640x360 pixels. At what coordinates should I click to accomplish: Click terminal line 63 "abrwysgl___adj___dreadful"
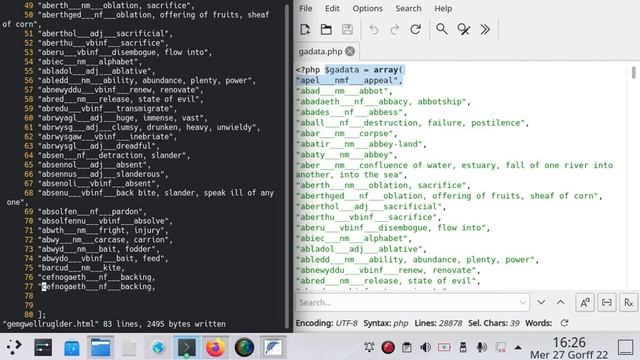click(x=98, y=146)
